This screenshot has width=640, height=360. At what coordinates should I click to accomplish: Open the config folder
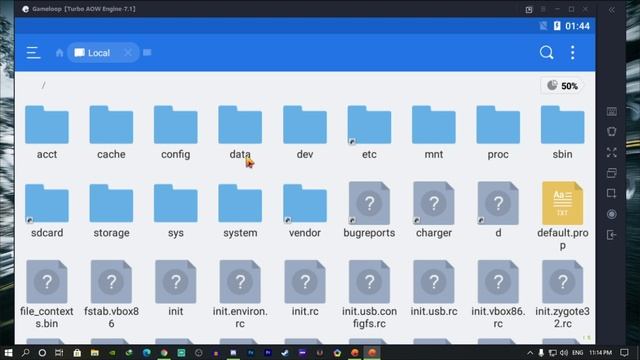(176, 133)
